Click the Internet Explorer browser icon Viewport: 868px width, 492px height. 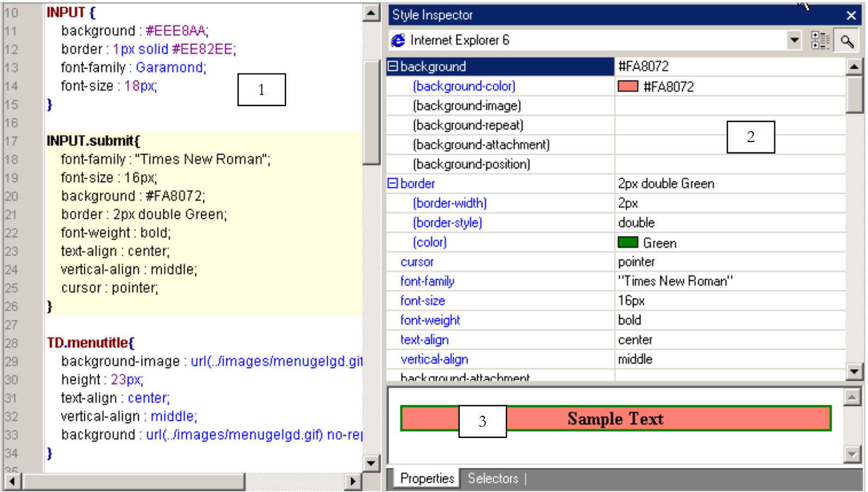coord(398,41)
